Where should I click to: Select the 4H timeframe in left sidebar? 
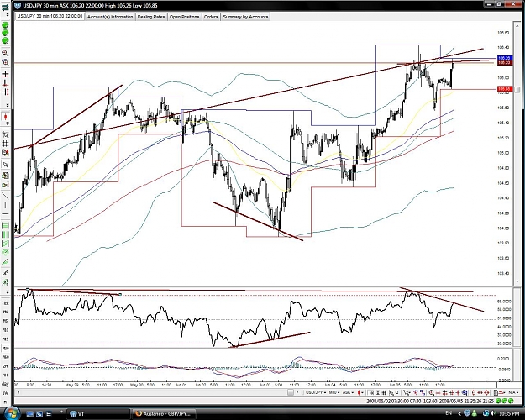point(5,375)
